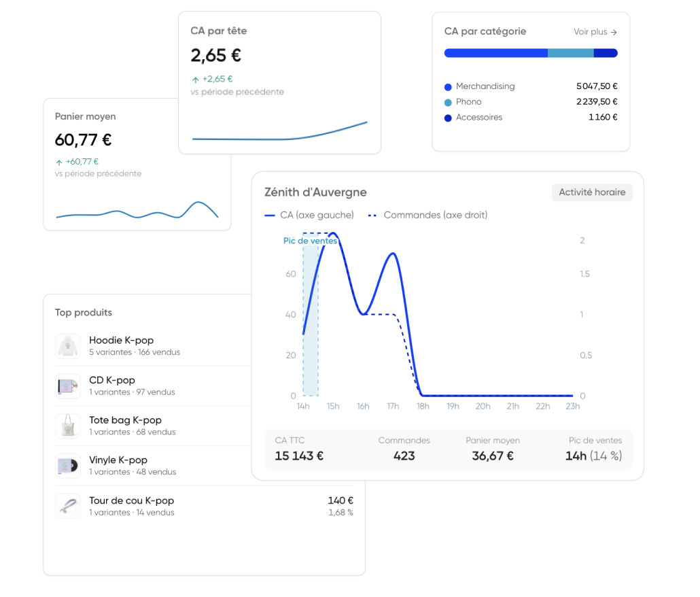Image resolution: width=700 pixels, height=597 pixels.
Task: Click Phono segment of category bar
Action: tap(571, 53)
